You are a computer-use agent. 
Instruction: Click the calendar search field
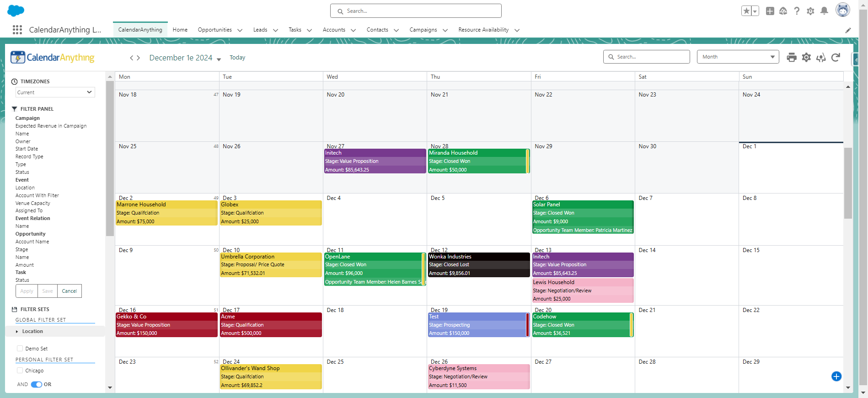point(646,57)
